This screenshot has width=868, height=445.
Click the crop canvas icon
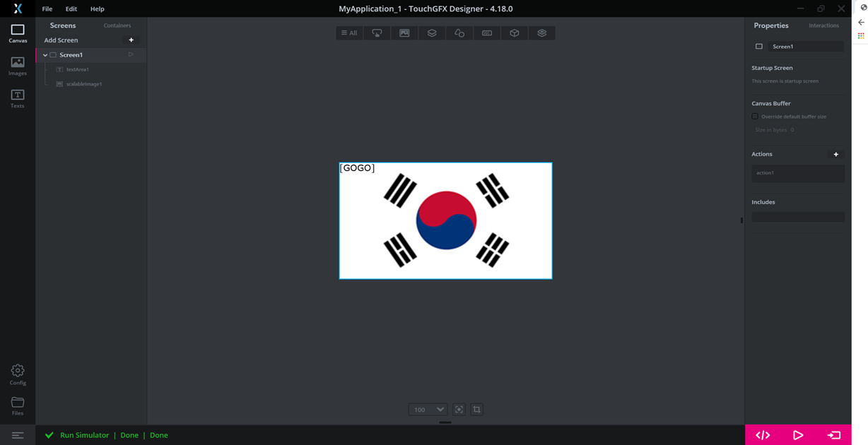(x=477, y=410)
